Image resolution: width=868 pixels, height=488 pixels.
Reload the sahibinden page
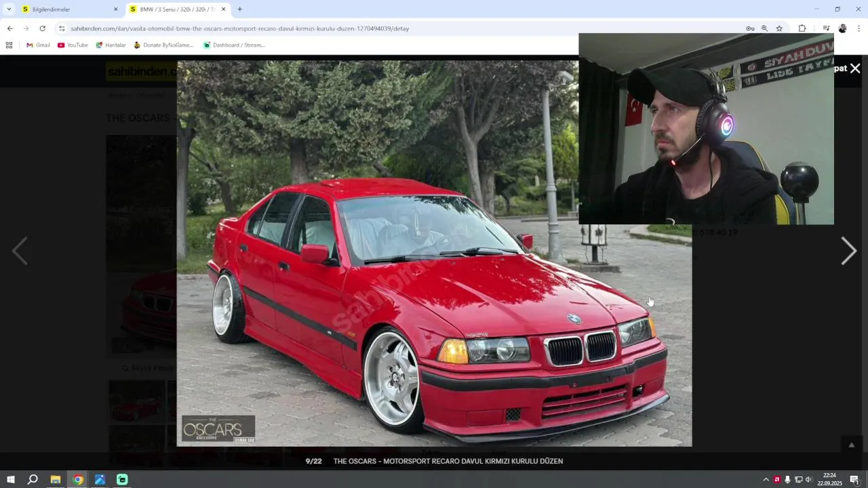pos(43,28)
